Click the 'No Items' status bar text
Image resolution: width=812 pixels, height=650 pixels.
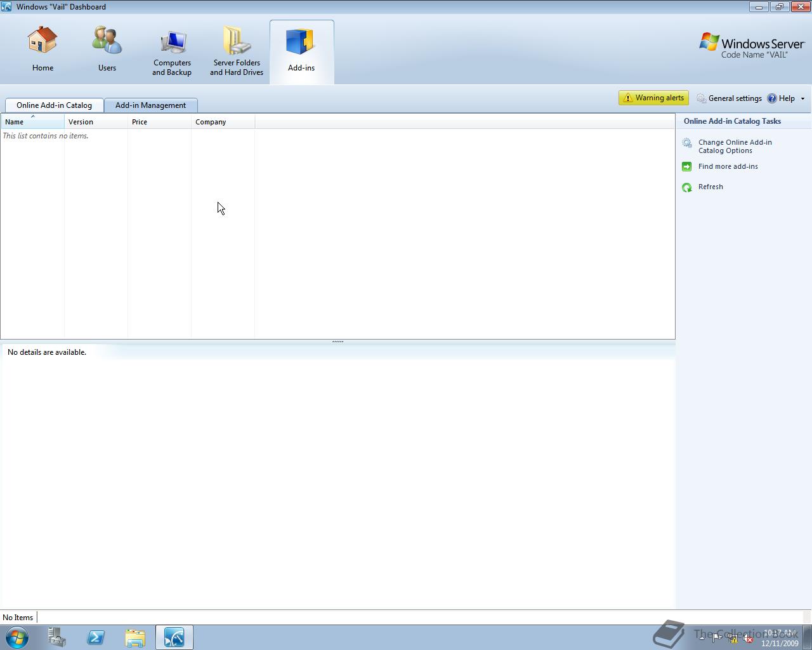click(x=18, y=618)
